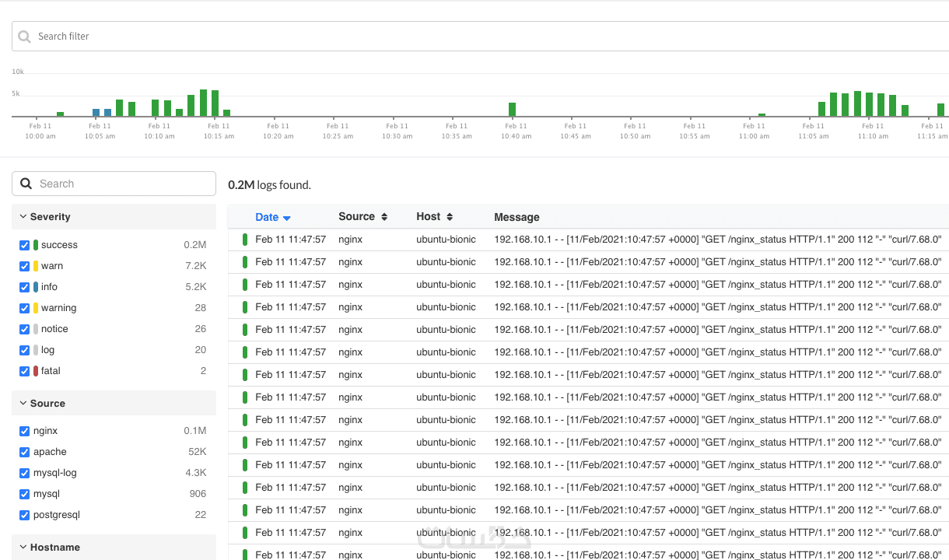This screenshot has width=949, height=560.
Task: Click the small histogram bar at 11:00 am
Action: click(762, 115)
